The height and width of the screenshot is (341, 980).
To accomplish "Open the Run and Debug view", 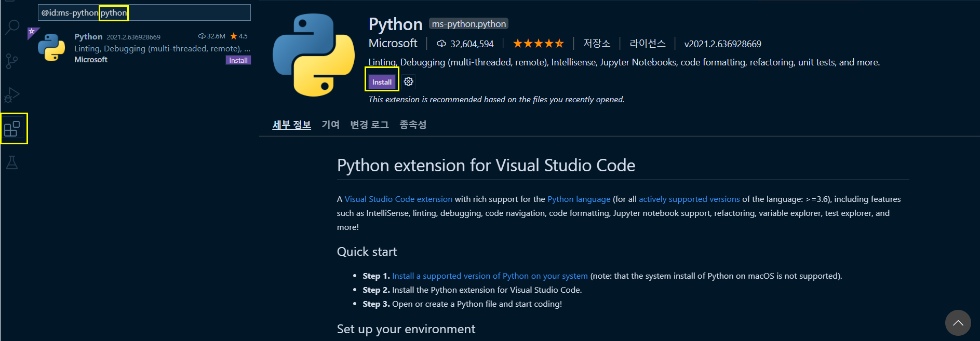I will point(12,95).
